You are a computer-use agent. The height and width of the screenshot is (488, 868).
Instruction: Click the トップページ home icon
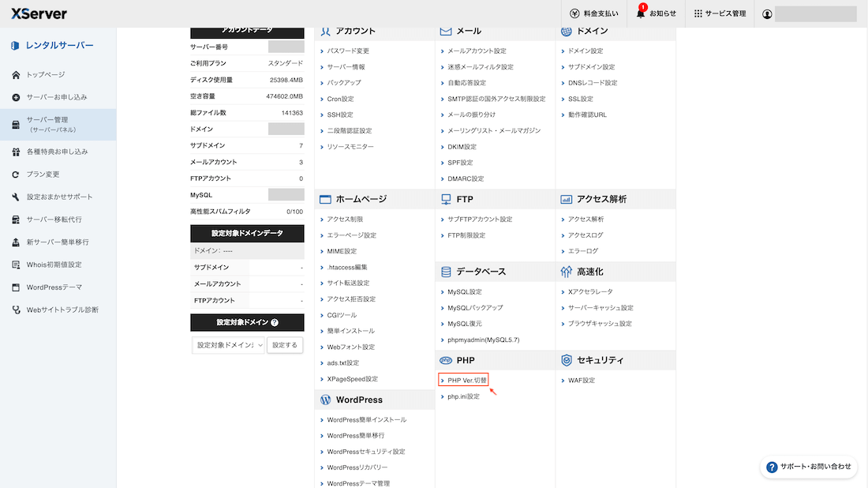click(16, 75)
